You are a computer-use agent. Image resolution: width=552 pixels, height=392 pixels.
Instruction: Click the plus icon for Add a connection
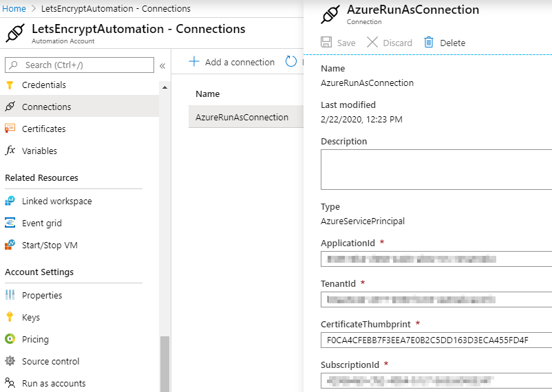pos(194,62)
